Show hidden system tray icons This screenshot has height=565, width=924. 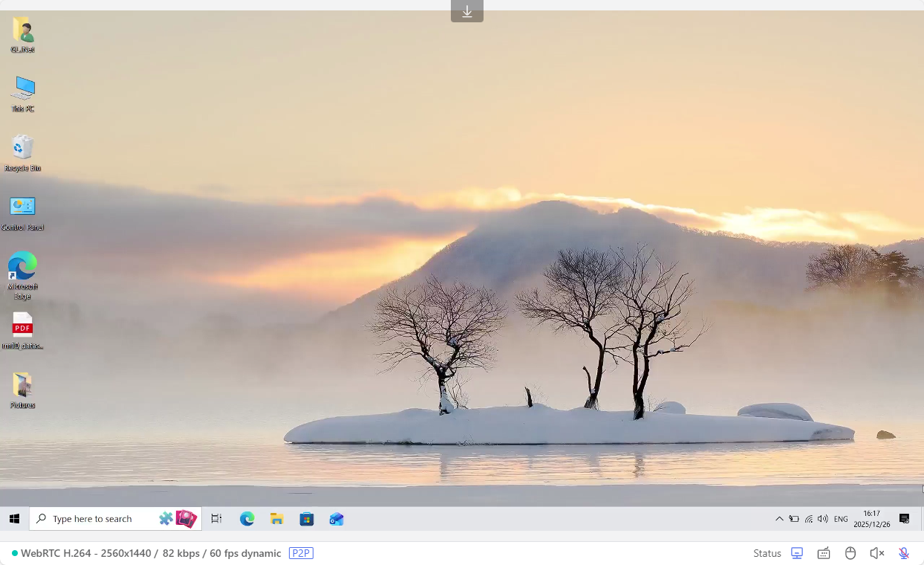tap(779, 519)
